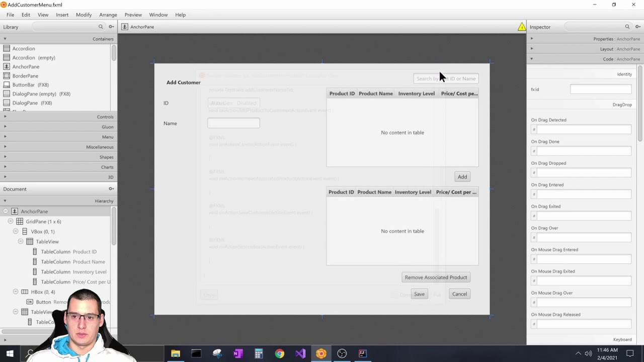This screenshot has width=644, height=362.
Task: Click the Name text field in the form
Action: [233, 123]
